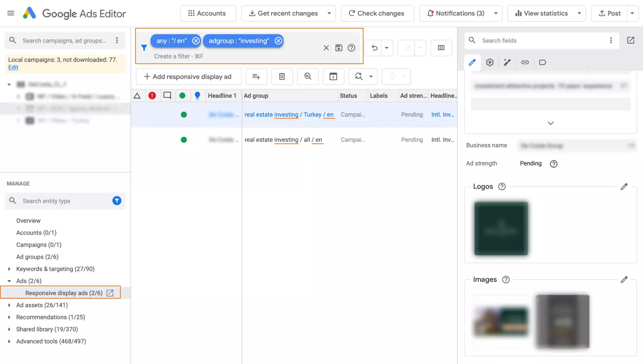This screenshot has height=364, width=643.
Task: Collapse the Ads (2/6) tree node
Action: (x=9, y=281)
